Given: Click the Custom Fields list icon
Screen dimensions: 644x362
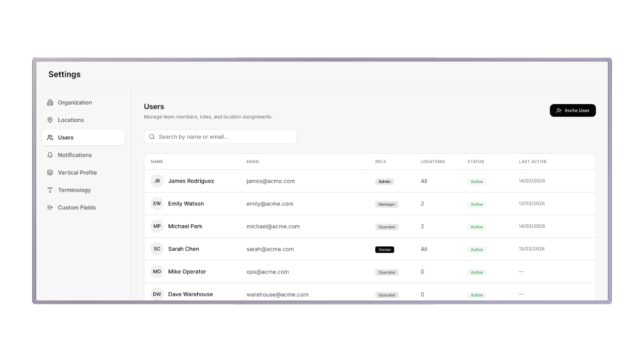Looking at the screenshot, I should [x=50, y=208].
